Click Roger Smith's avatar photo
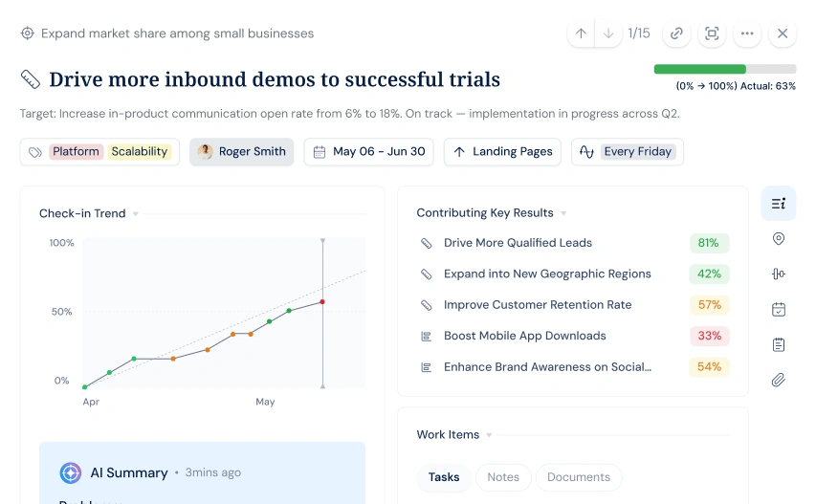This screenshot has height=504, width=816. tap(205, 151)
